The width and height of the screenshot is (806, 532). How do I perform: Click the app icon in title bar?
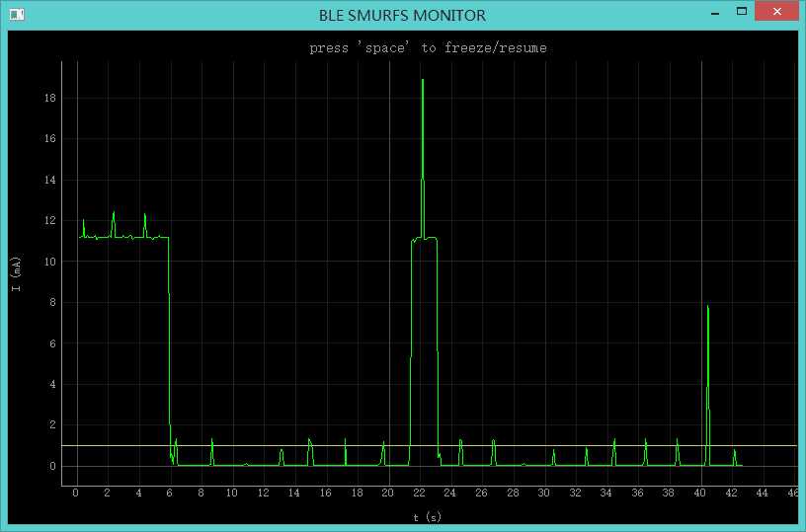17,15
